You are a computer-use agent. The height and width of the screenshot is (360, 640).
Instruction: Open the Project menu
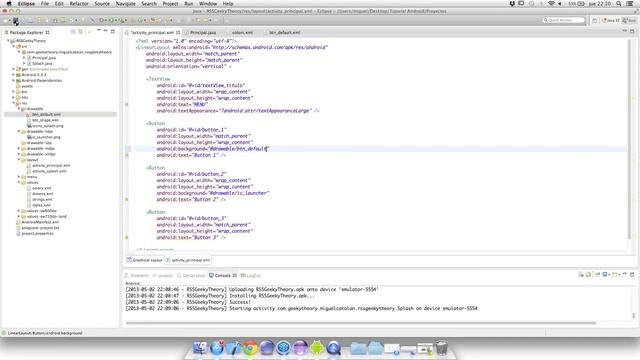170,4
